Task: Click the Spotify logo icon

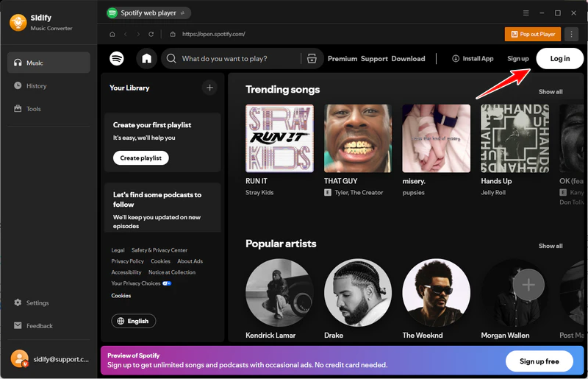Action: click(117, 59)
